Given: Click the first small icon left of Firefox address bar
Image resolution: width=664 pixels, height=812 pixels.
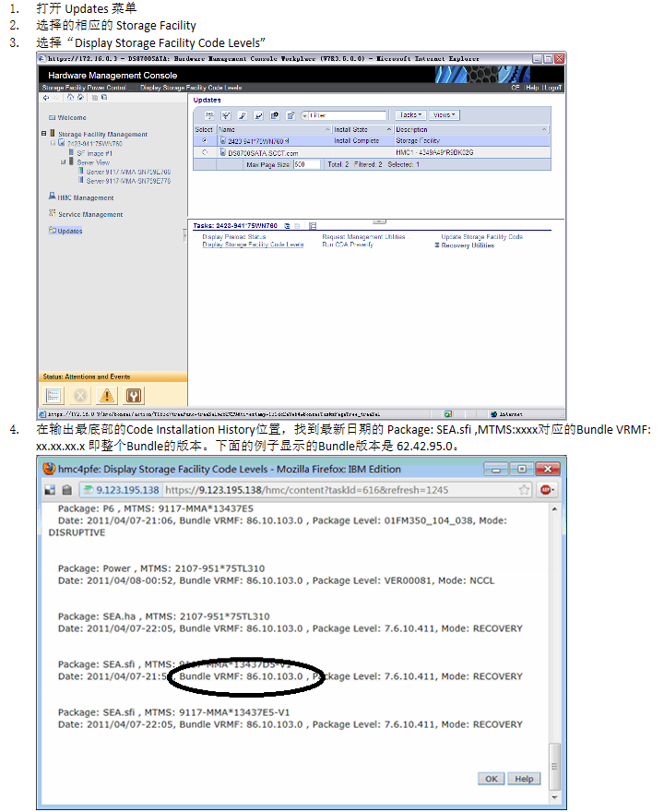Looking at the screenshot, I should click(x=50, y=490).
